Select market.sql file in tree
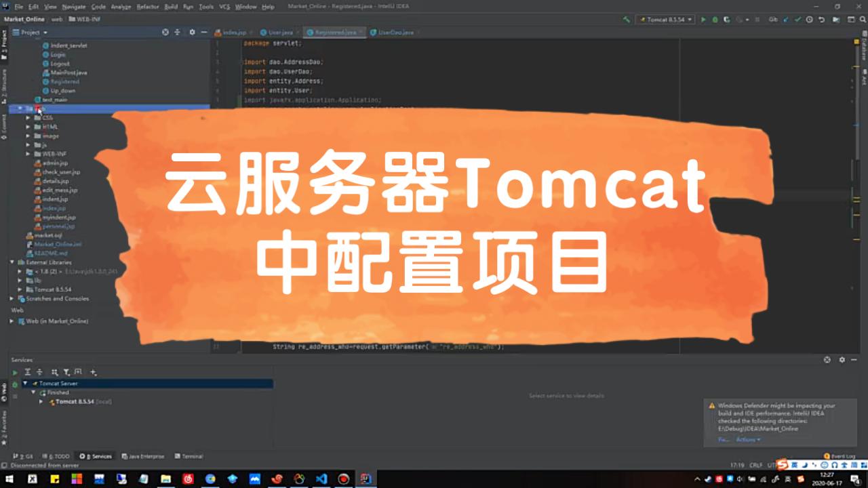 point(44,235)
